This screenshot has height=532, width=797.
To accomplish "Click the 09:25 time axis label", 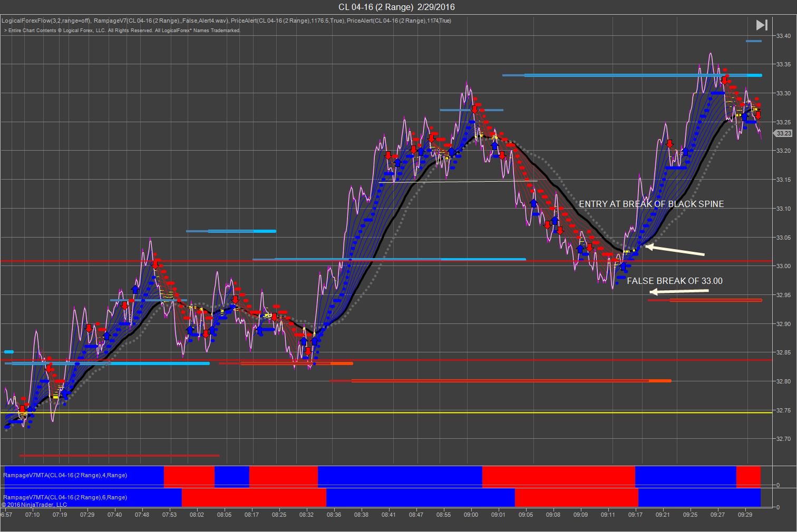I will point(691,515).
